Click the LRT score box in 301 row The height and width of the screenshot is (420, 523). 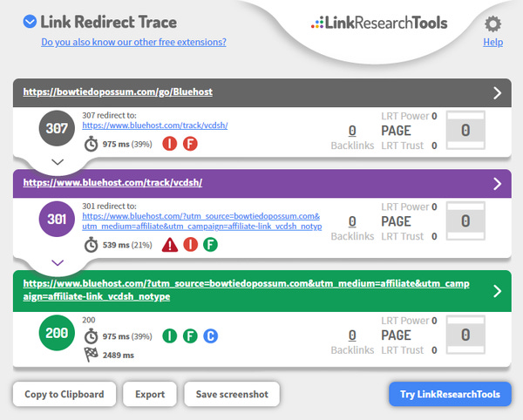[x=465, y=221]
